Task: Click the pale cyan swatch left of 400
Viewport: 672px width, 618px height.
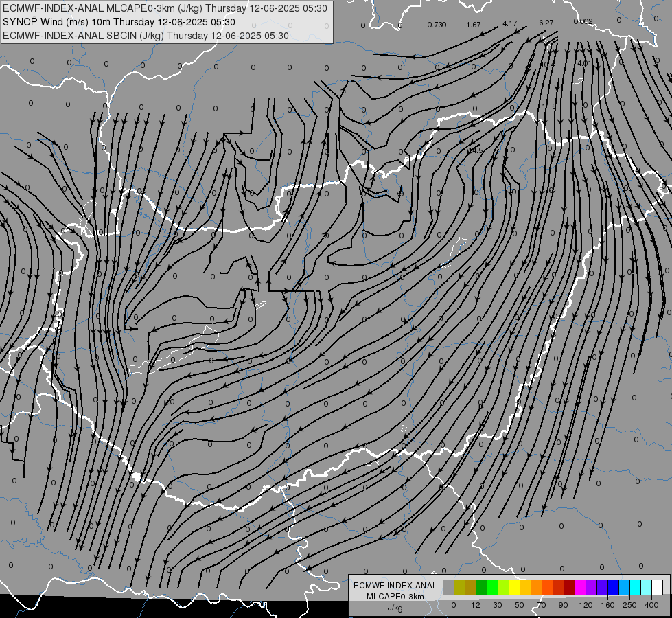Action: 647,587
